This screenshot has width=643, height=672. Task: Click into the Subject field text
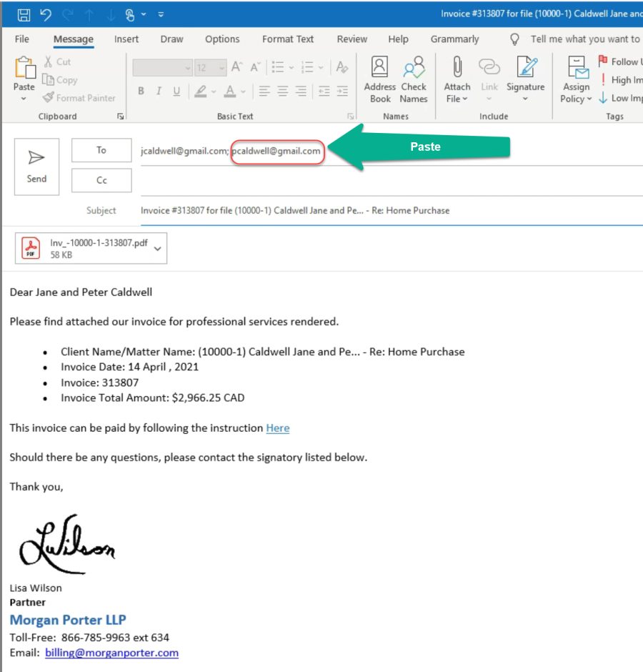tap(295, 210)
